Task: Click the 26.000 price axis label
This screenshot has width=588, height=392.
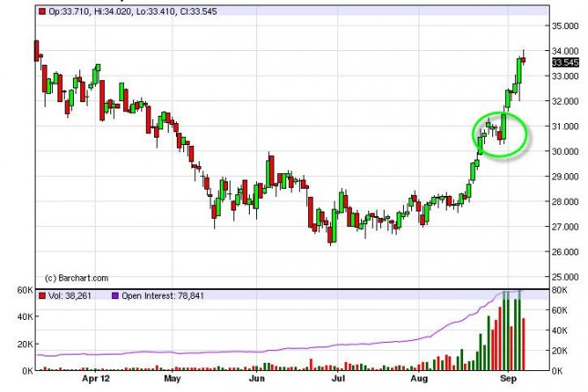Action: (564, 253)
